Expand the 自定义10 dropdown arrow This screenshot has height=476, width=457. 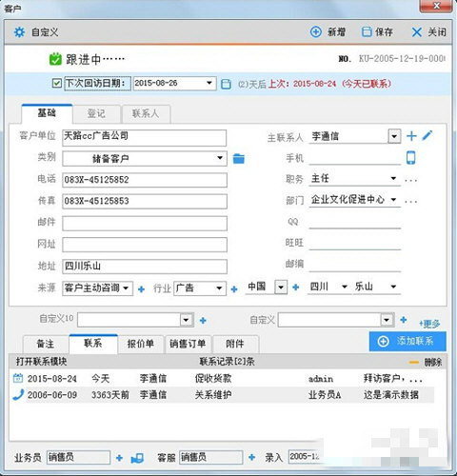click(187, 320)
